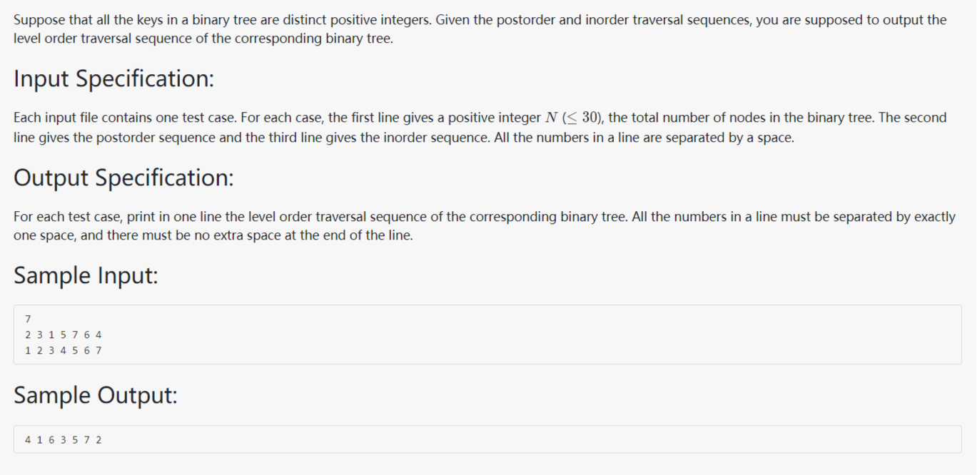Image resolution: width=980 pixels, height=475 pixels.
Task: Click the postorder line 2 3 1 5 7 6 4
Action: (63, 334)
